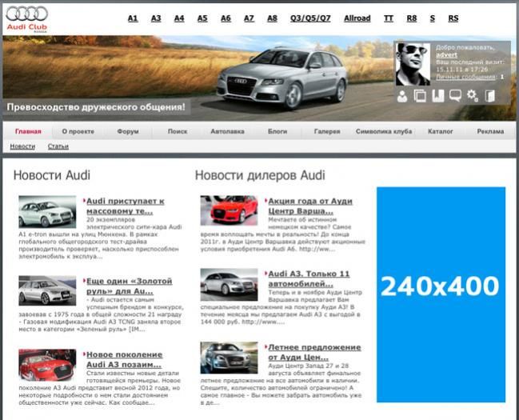Open article 'Еще один «Золотой руль» для Au...'
The width and height of the screenshot is (519, 420).
129,286
